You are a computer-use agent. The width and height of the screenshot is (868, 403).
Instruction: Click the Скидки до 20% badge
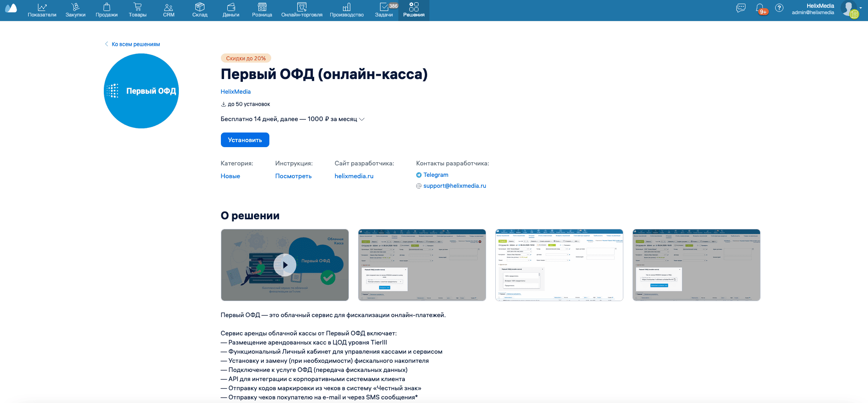tap(246, 58)
